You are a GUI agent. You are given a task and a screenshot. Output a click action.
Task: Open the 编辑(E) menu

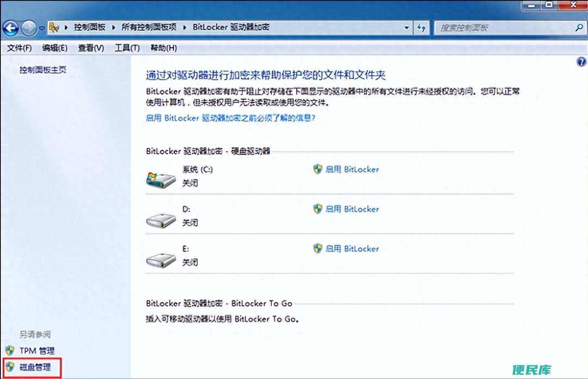point(55,48)
